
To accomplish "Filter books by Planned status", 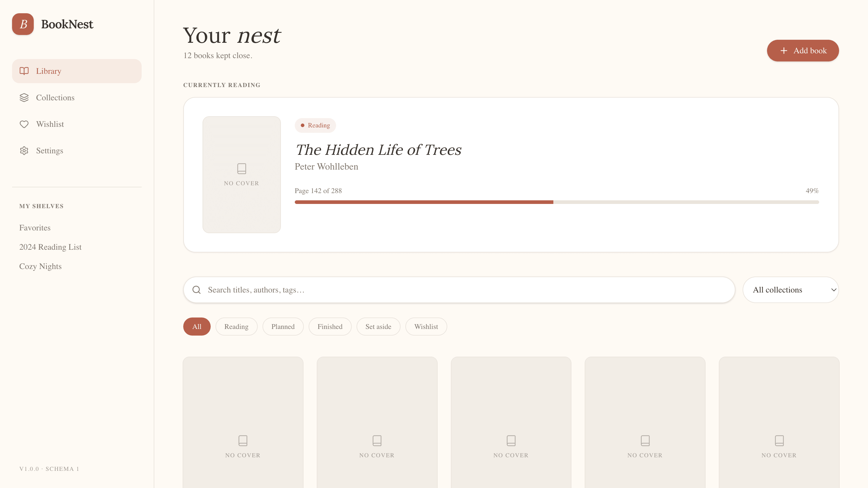I will coord(283,327).
